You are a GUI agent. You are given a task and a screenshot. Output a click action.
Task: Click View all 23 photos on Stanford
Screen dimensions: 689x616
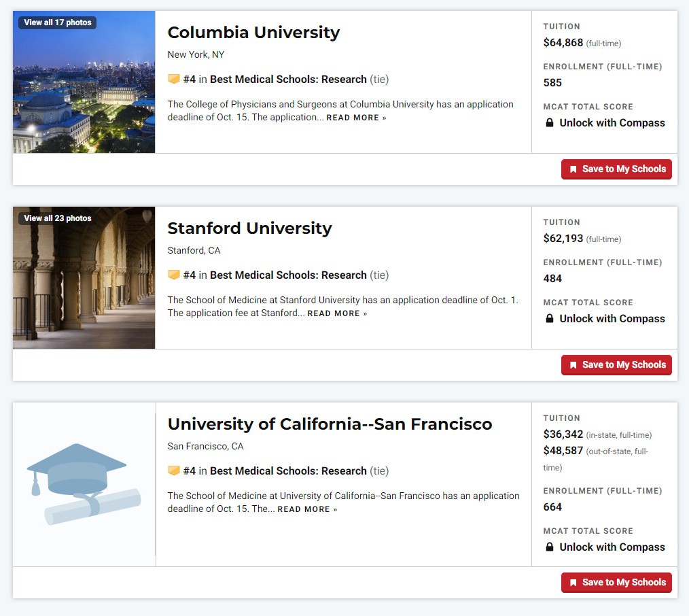[x=58, y=218]
